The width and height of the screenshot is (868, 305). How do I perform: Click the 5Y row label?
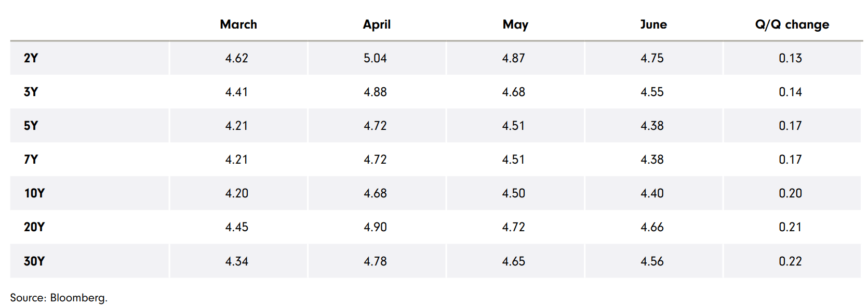coord(31,126)
